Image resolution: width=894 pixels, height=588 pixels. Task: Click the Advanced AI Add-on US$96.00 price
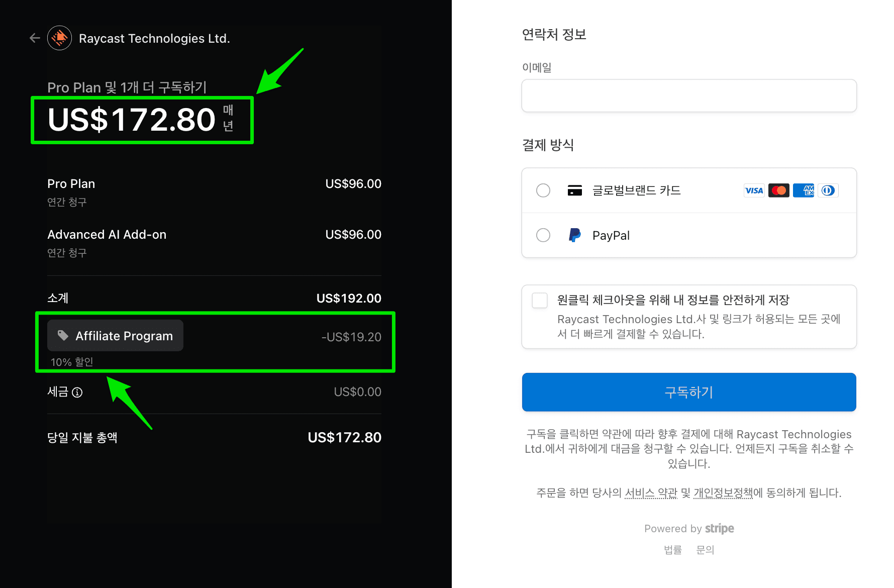click(353, 235)
